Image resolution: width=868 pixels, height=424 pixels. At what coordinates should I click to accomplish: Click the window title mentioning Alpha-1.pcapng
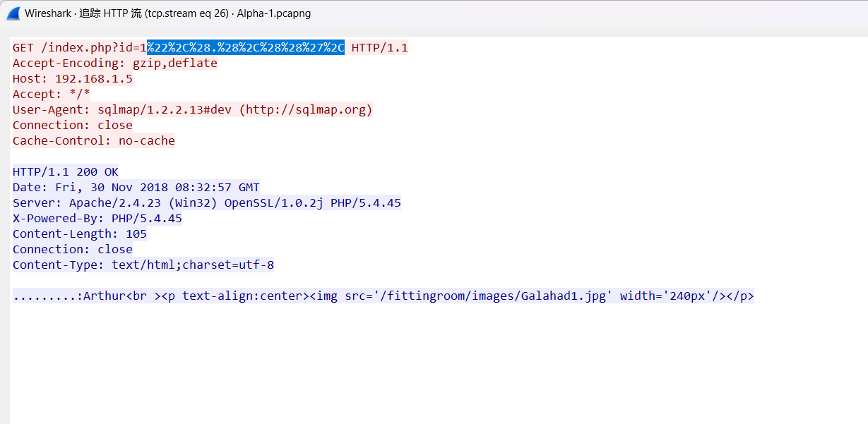167,13
